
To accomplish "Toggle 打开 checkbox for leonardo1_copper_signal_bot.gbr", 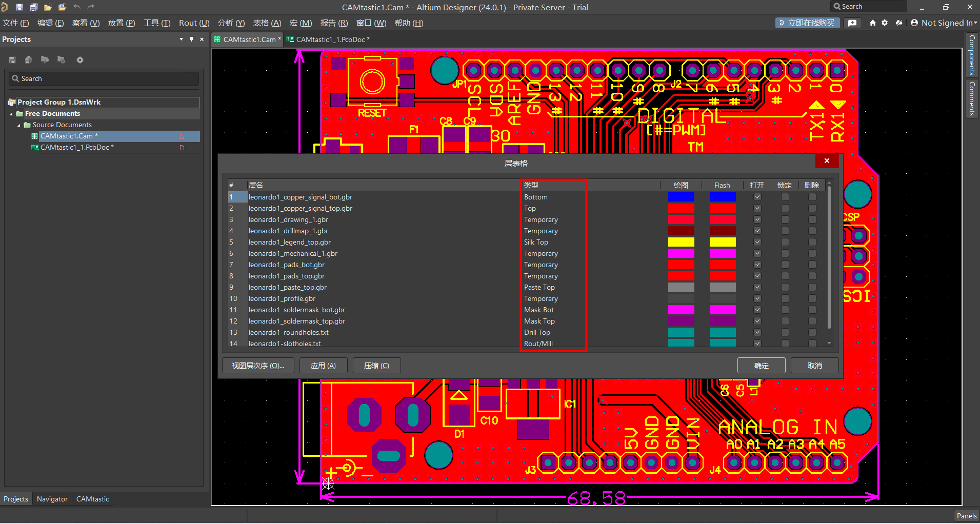I will coord(757,197).
